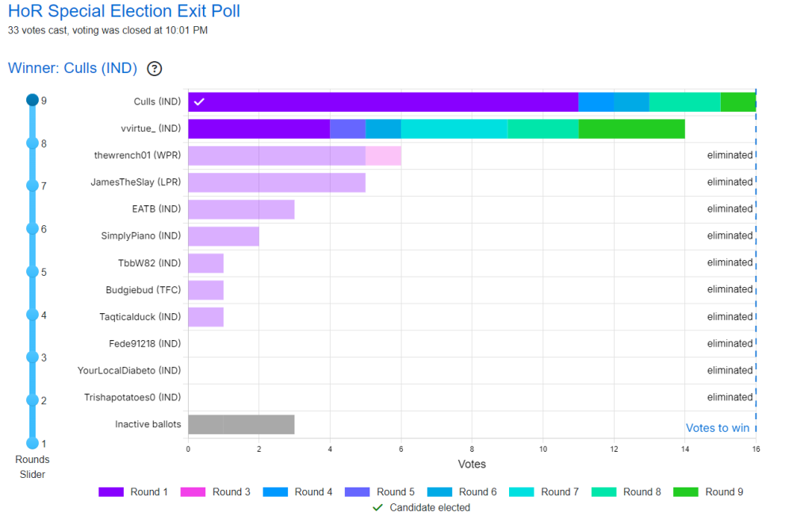
Task: Click vvirtue_ Round 9 green bar segment
Action: pos(631,128)
